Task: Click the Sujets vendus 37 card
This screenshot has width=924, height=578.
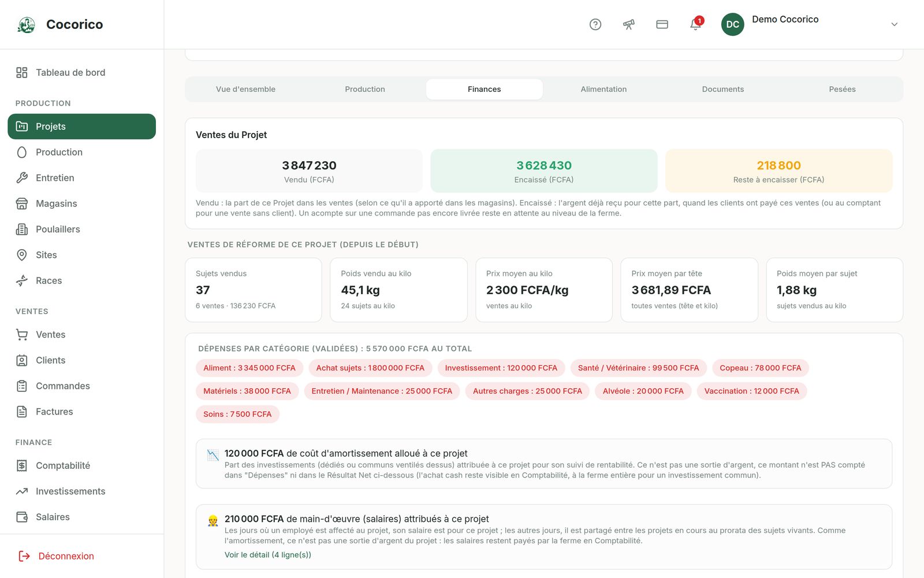Action: click(254, 290)
